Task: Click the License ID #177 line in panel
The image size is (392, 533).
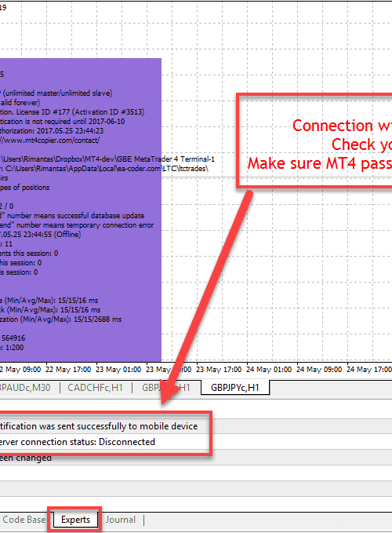Action: 72,112
